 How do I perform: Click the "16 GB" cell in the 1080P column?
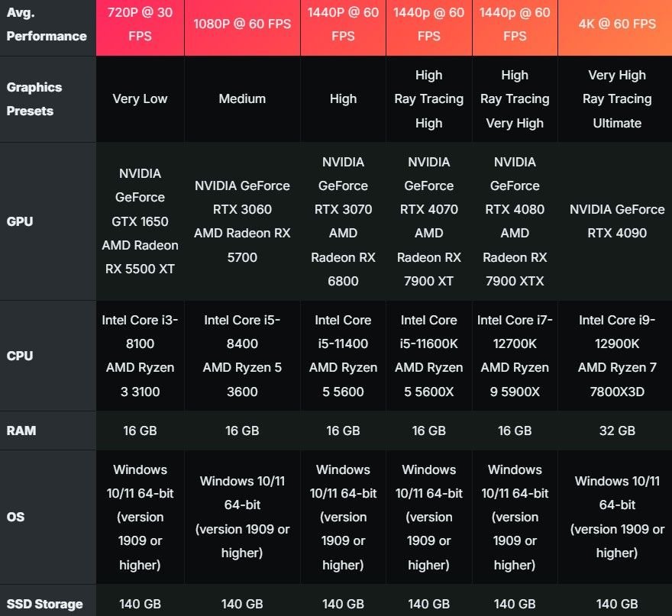(x=242, y=431)
